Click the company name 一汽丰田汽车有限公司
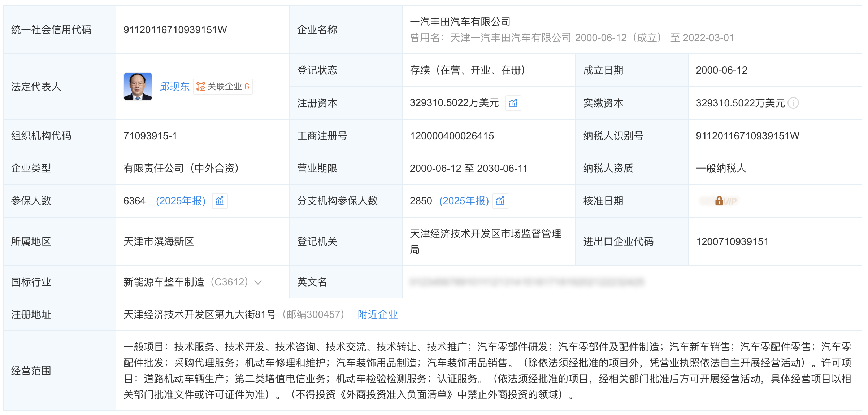Viewport: 868px width, 415px height. pos(460,22)
